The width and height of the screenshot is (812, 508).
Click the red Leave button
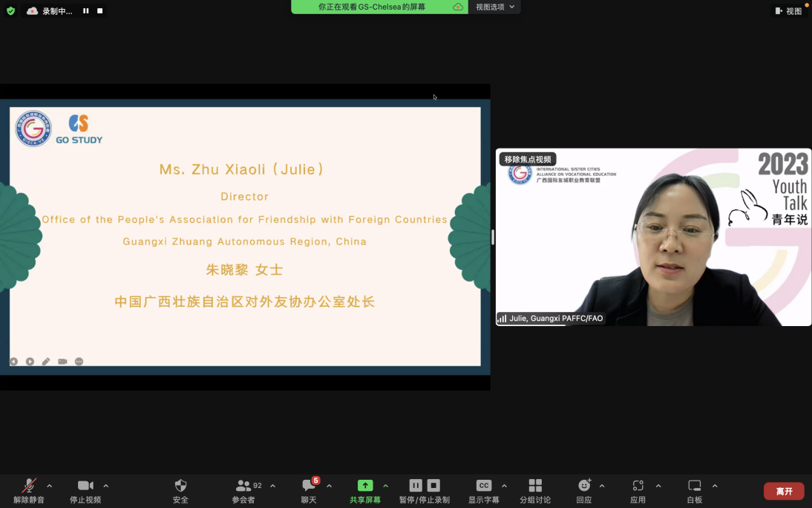point(784,491)
